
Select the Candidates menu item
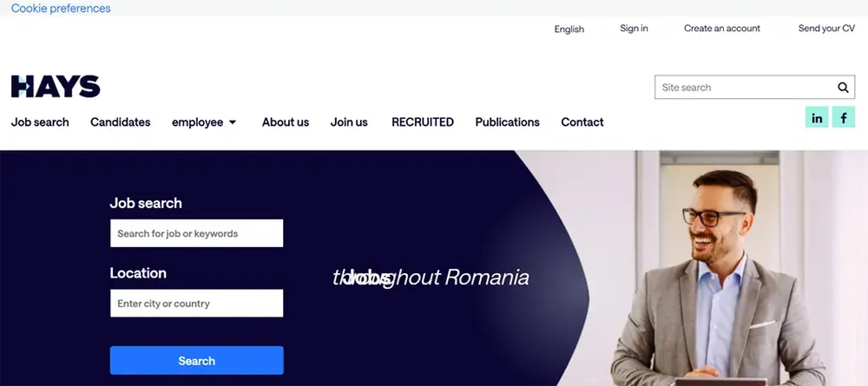tap(120, 122)
